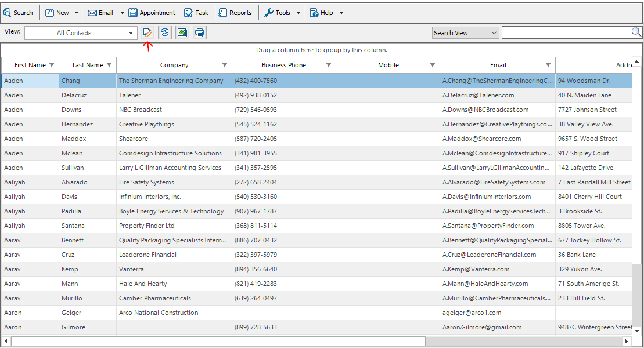Screen dimensions: 644x348
Task: Click the Property Finder Ltd cell
Action: point(174,226)
